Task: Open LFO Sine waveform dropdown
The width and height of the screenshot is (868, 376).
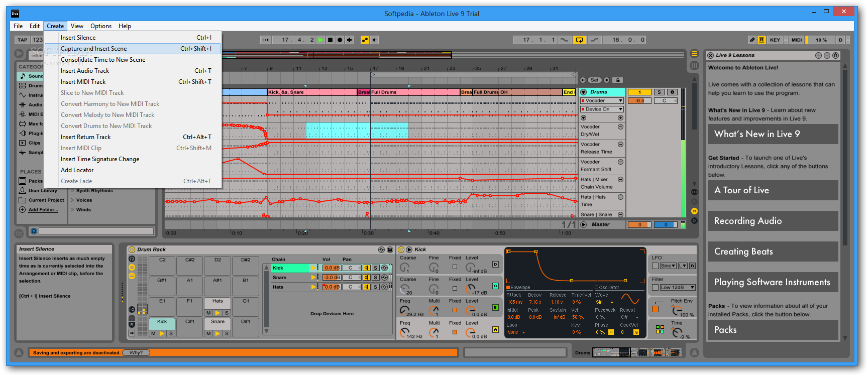Action: pos(668,266)
